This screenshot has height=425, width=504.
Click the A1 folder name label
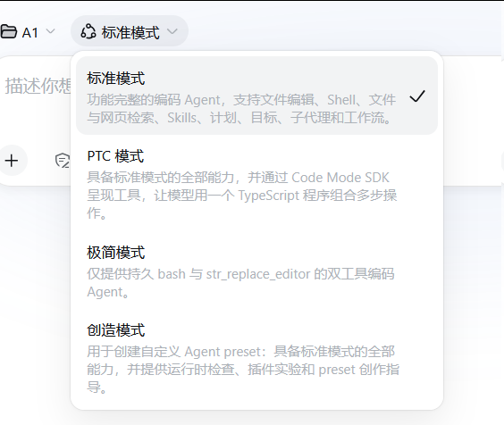[x=30, y=33]
